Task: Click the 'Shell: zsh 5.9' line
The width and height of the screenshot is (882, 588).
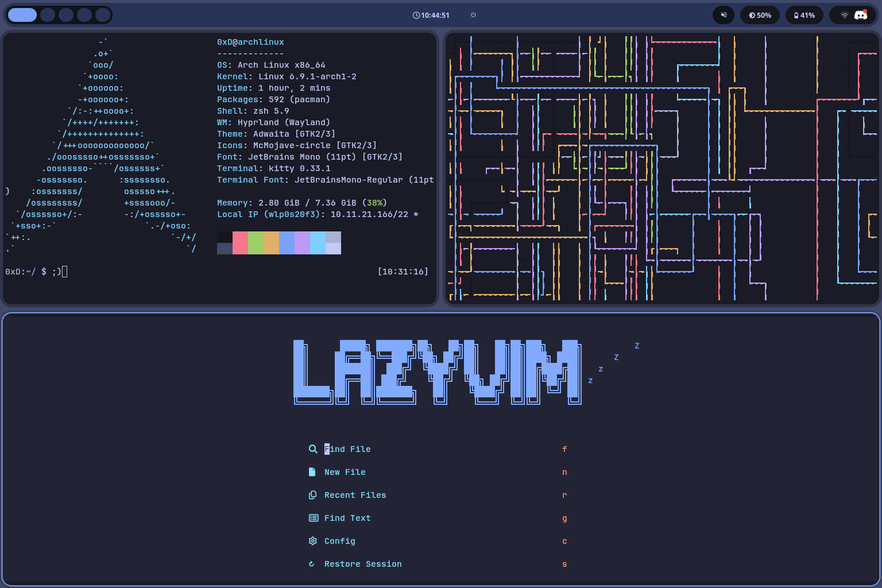Action: click(253, 111)
